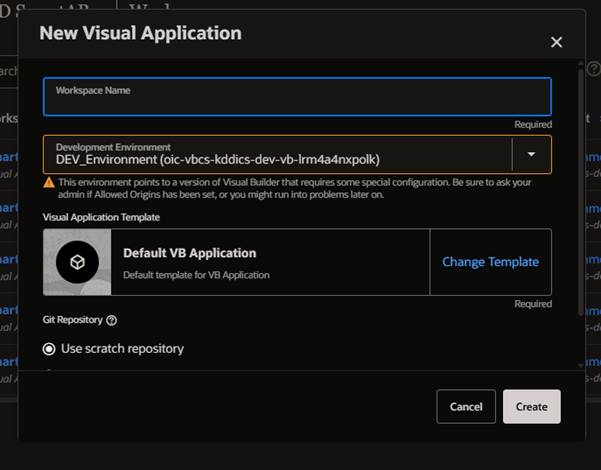Click the cube template icon
Viewport: 601px width, 470px height.
77,262
